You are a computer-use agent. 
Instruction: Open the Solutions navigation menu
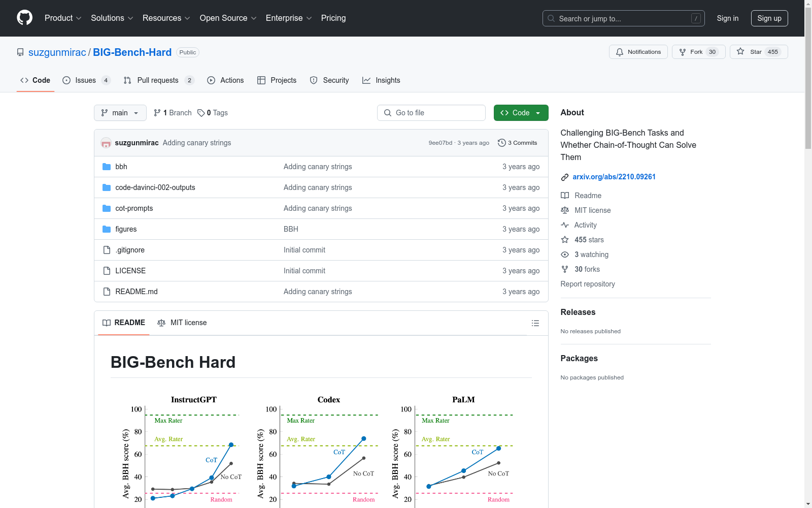pos(112,18)
